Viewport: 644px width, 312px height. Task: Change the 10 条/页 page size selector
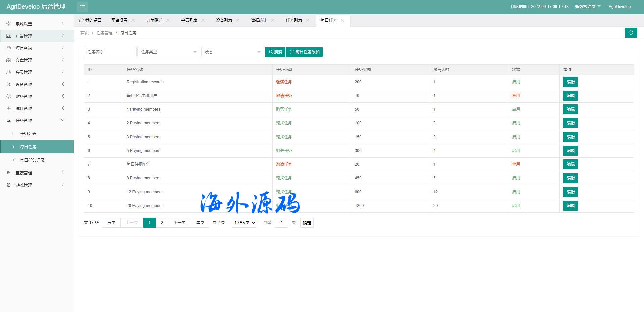244,223
